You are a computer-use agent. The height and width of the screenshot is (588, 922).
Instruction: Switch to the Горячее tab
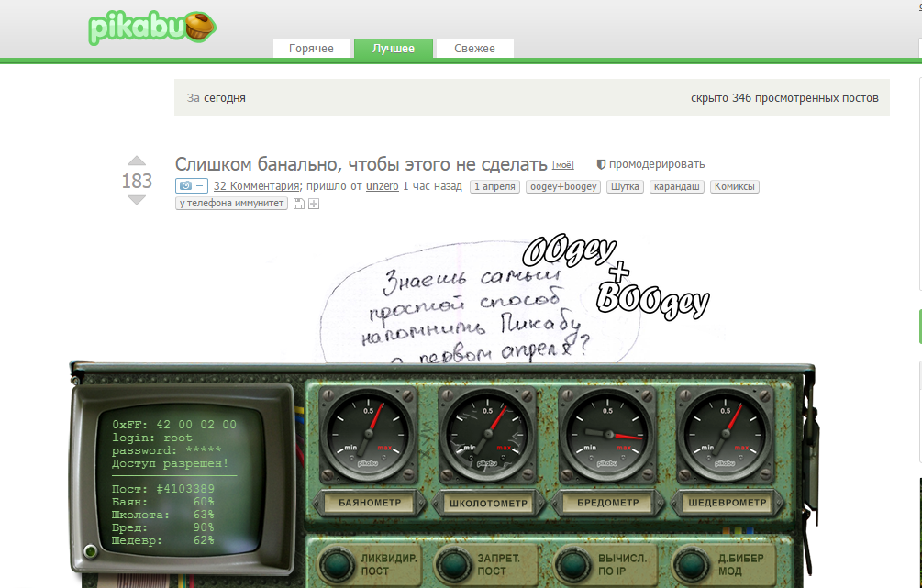click(x=311, y=49)
